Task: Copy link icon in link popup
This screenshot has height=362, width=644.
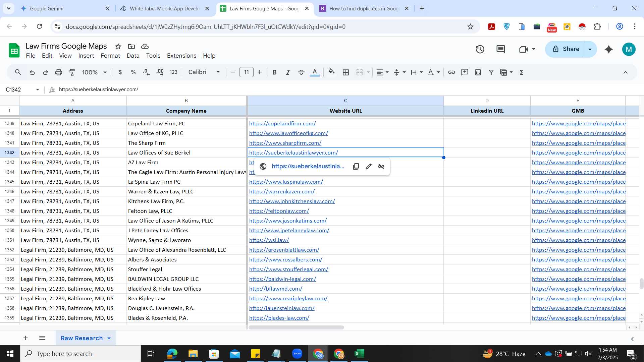Action: pos(356,167)
